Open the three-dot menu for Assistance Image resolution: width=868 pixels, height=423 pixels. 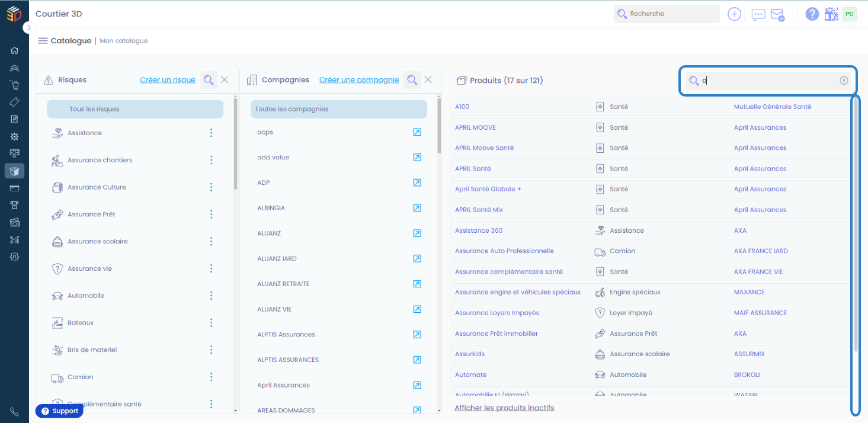click(212, 133)
